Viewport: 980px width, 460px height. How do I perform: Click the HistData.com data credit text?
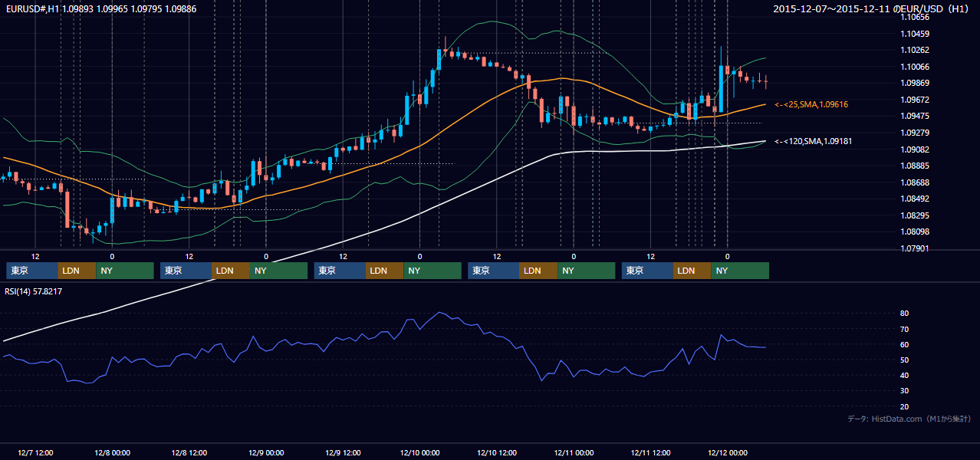[909, 419]
